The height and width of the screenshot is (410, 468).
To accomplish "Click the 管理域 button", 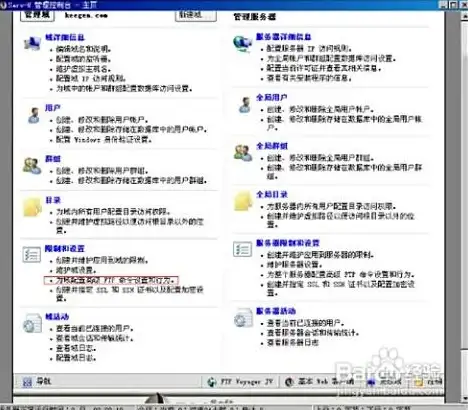I will coord(37,15).
